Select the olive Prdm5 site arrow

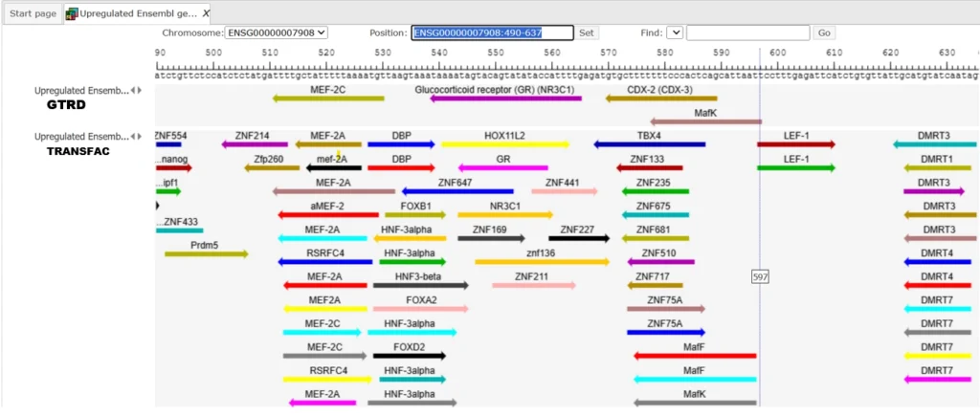point(205,254)
